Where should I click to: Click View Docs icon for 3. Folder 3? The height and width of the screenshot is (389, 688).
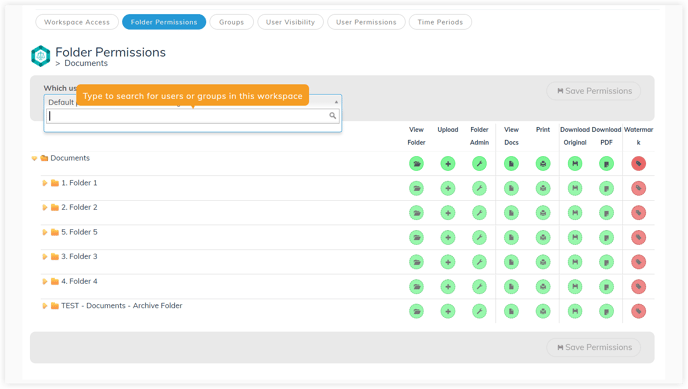point(511,262)
